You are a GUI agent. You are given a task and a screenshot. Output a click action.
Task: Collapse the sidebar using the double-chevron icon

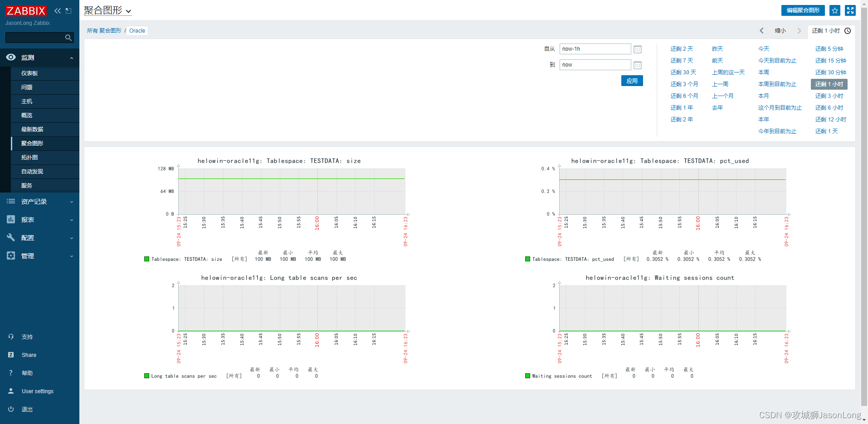(57, 11)
